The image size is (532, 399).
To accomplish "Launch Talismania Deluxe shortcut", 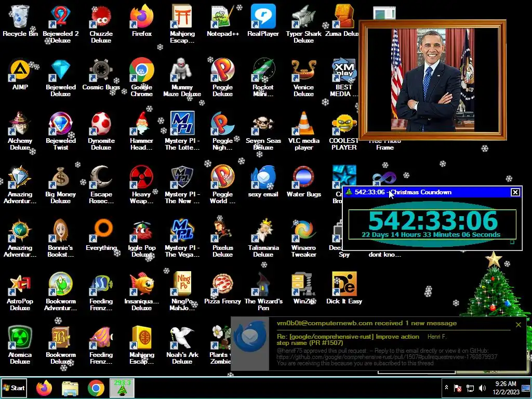I will pos(263,237).
